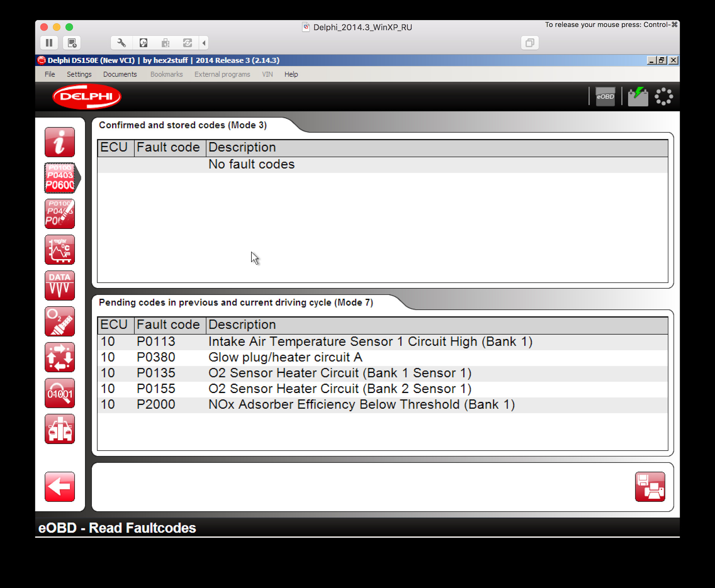Pause the virtual machine using toolbar button
Screen dimensions: 715x588
tap(49, 43)
